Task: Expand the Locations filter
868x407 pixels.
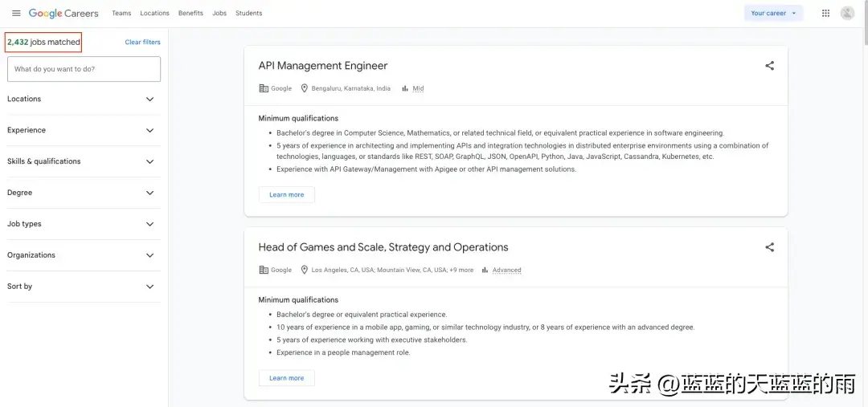Action: tap(84, 99)
